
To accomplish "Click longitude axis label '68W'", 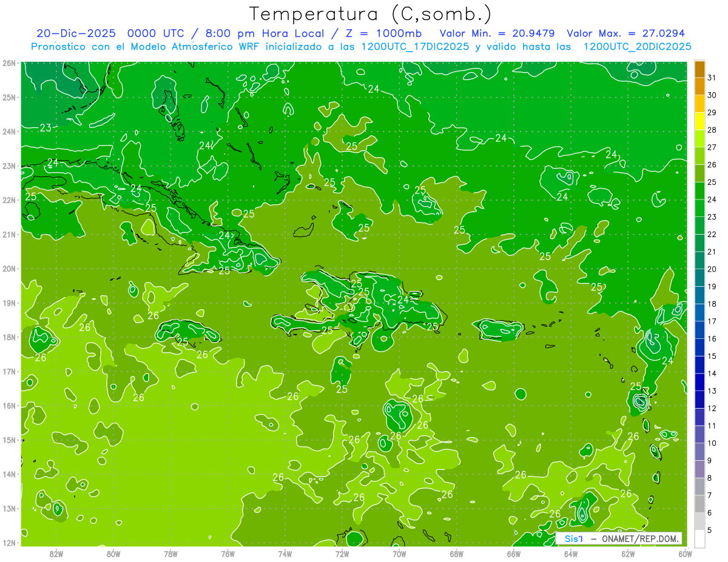I will [457, 554].
